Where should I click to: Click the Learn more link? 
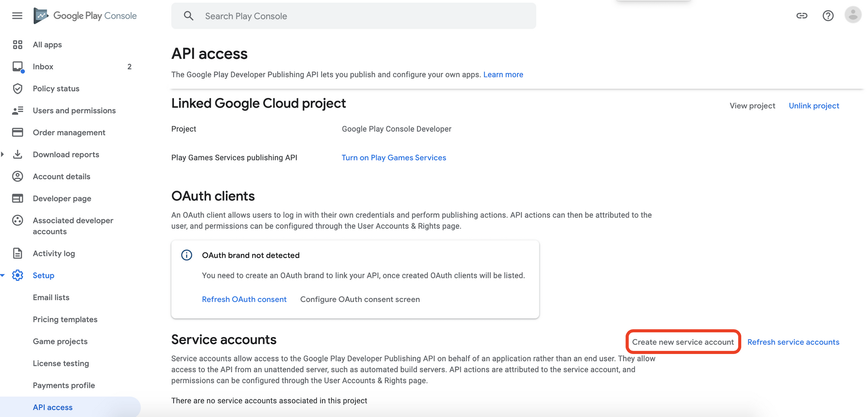503,75
